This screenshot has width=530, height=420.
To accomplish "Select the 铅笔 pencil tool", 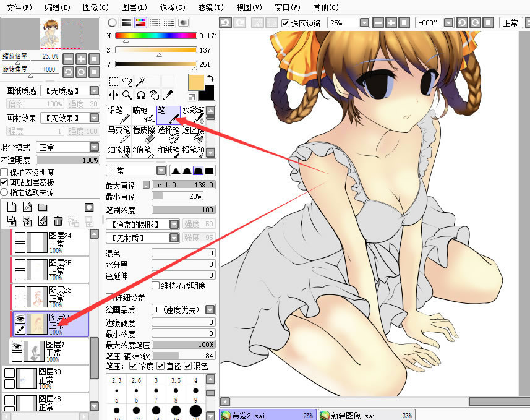I will (119, 114).
